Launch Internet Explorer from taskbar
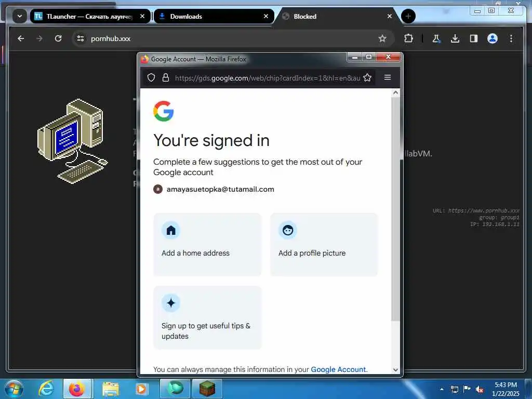The height and width of the screenshot is (399, 532). [x=46, y=389]
